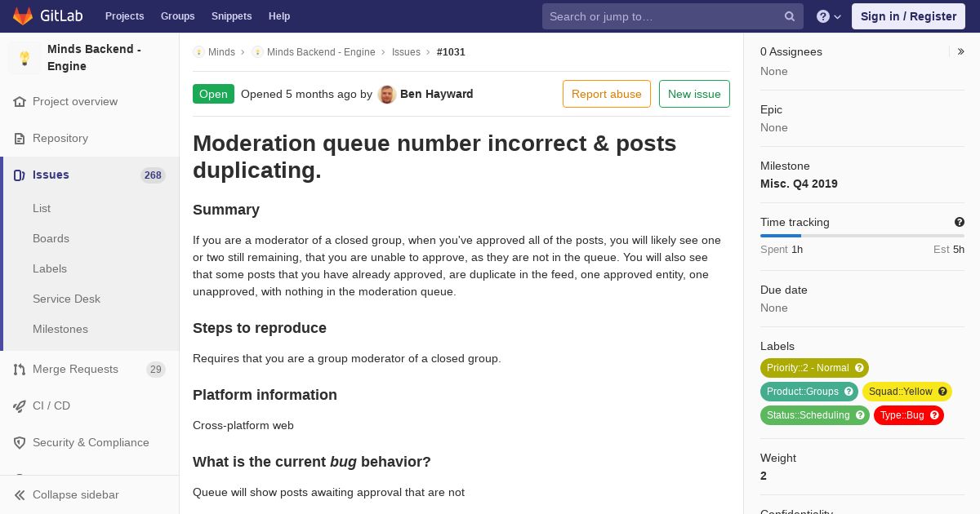
Task: Open the Service Desk submenu item
Action: 66,299
